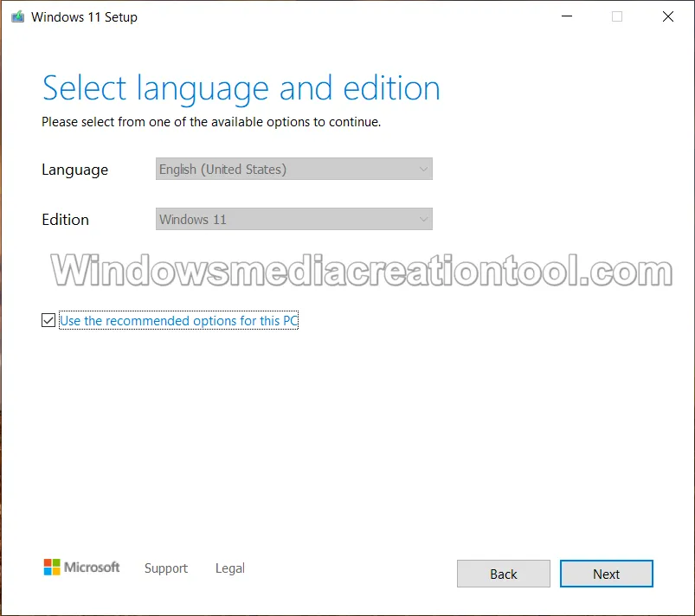Open the Edition dropdown
This screenshot has width=695, height=616.
(x=294, y=219)
